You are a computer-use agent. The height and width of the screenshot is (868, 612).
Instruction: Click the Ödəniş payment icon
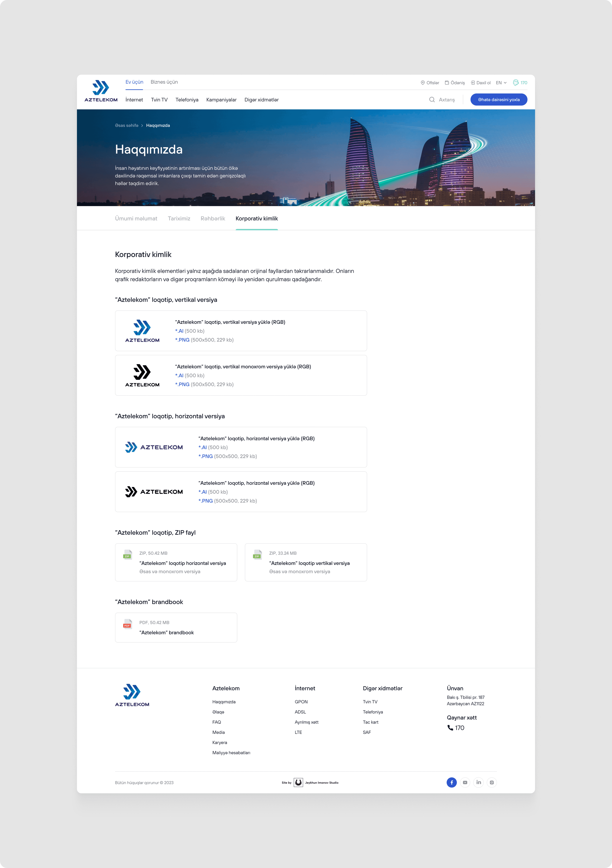click(447, 83)
